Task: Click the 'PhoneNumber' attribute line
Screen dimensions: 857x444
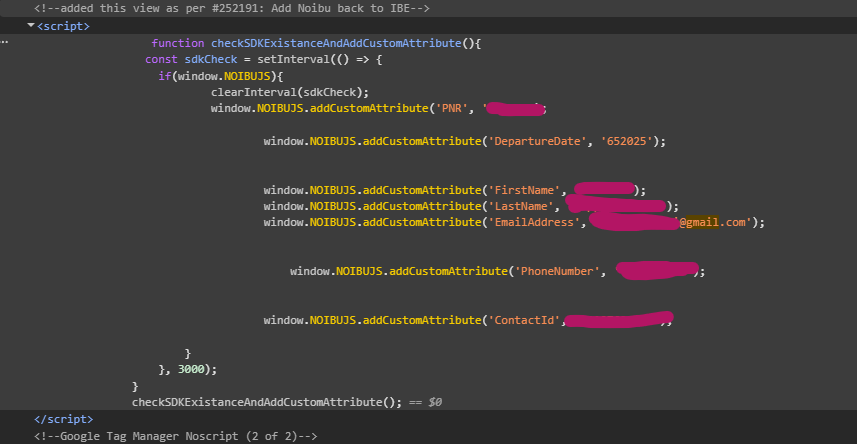Action: tap(497, 271)
